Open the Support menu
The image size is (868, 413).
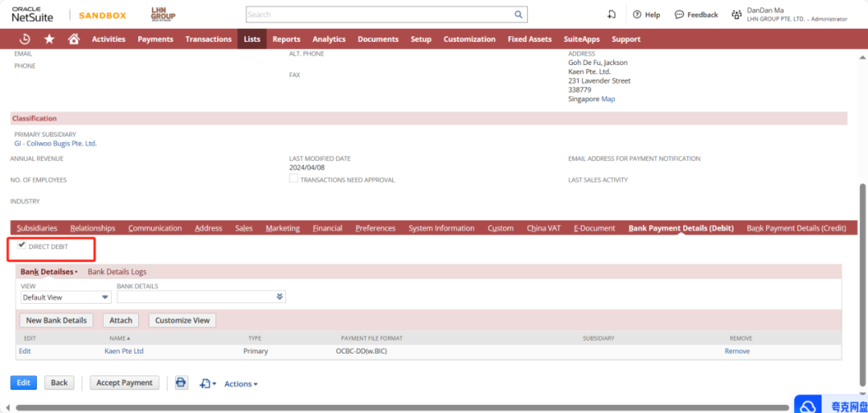point(626,39)
